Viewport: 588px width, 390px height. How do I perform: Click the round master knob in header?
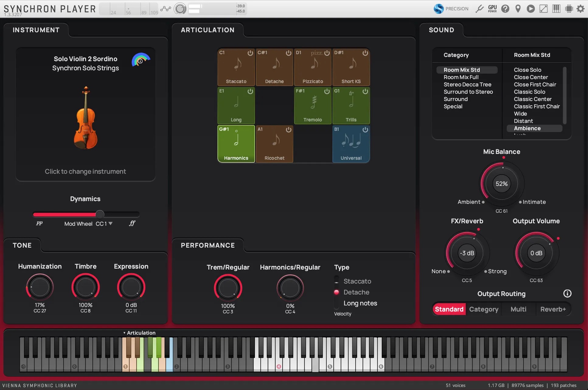click(180, 9)
